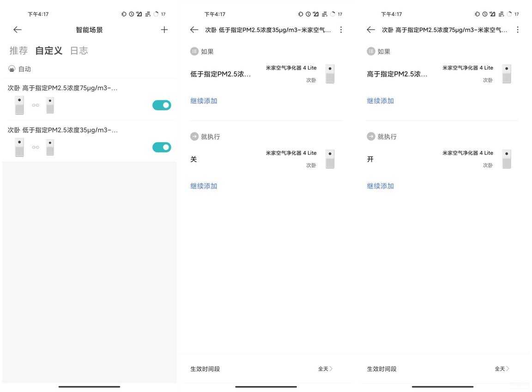This screenshot has width=532, height=392.
Task: Click link icon in 高于75 scene row
Action: [x=35, y=105]
